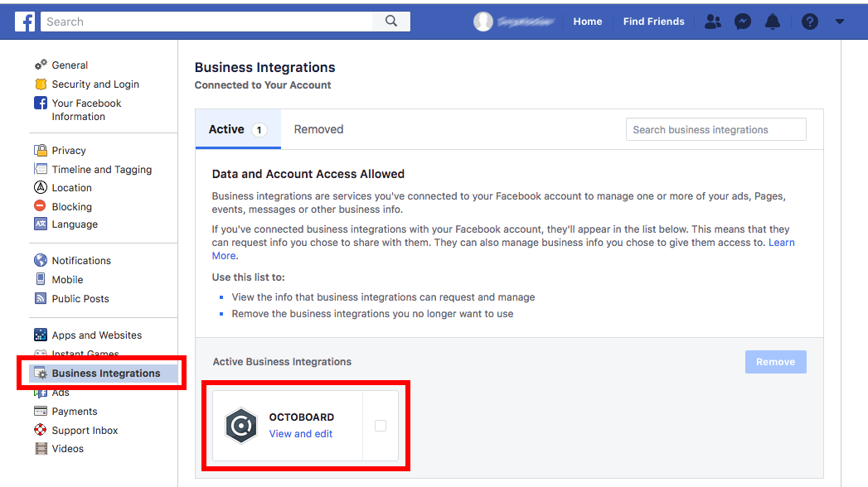868x487 pixels.
Task: Open the profile avatar picture
Action: tap(482, 22)
